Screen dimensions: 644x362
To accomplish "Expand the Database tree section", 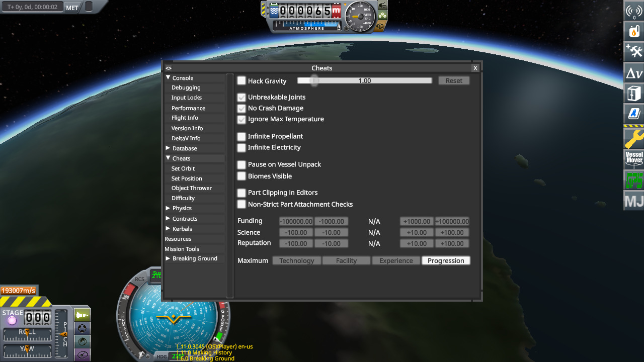I will (x=168, y=148).
